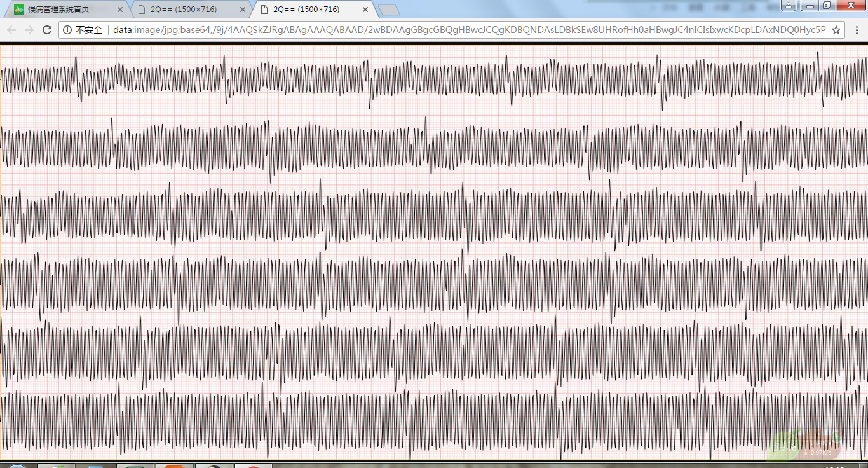Bookmark this page with the star icon
The height and width of the screenshot is (468, 868).
click(836, 30)
